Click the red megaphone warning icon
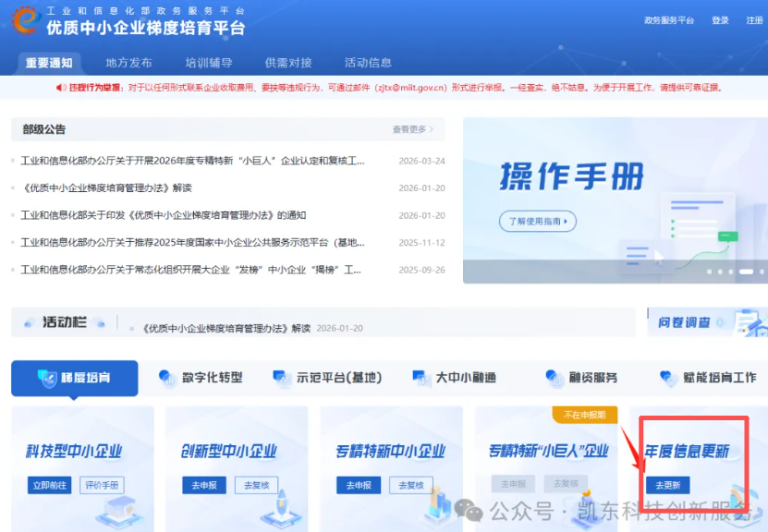This screenshot has width=768, height=532. (61, 88)
